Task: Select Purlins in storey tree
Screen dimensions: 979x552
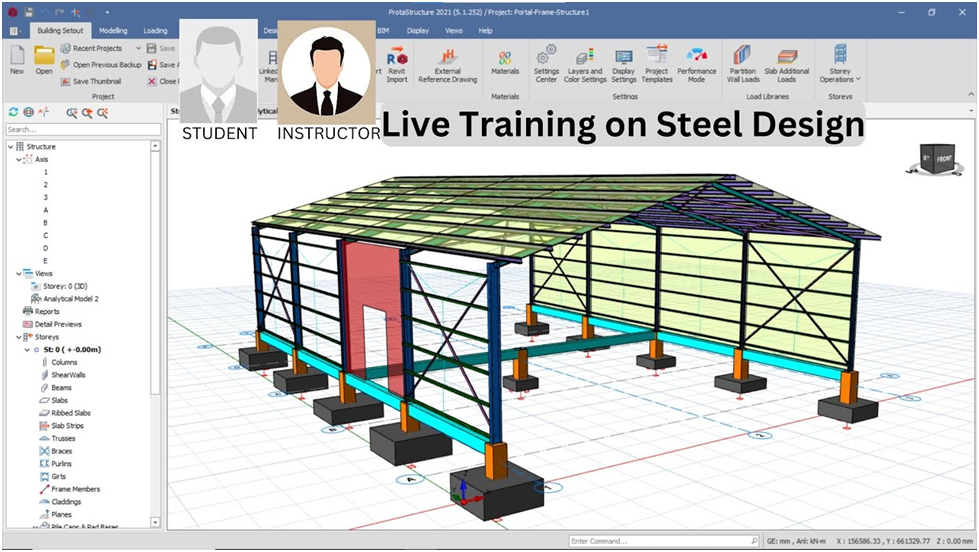Action: (x=61, y=464)
